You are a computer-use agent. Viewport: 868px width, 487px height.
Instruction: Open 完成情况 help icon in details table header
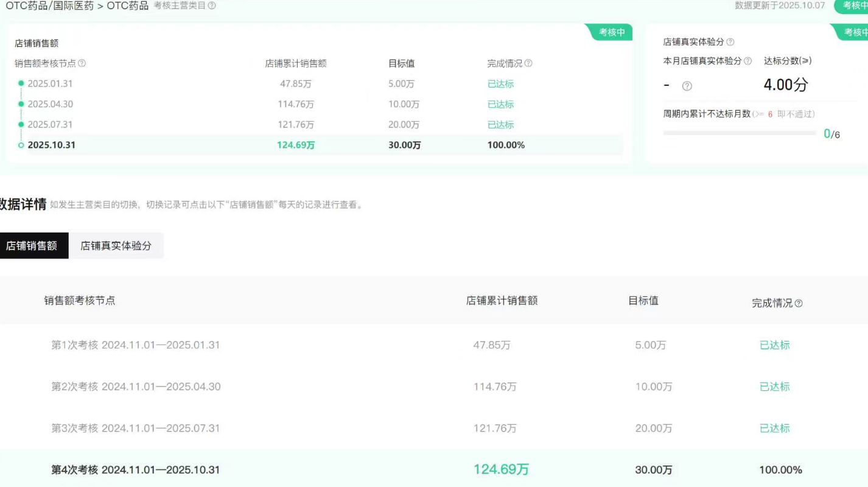799,303
